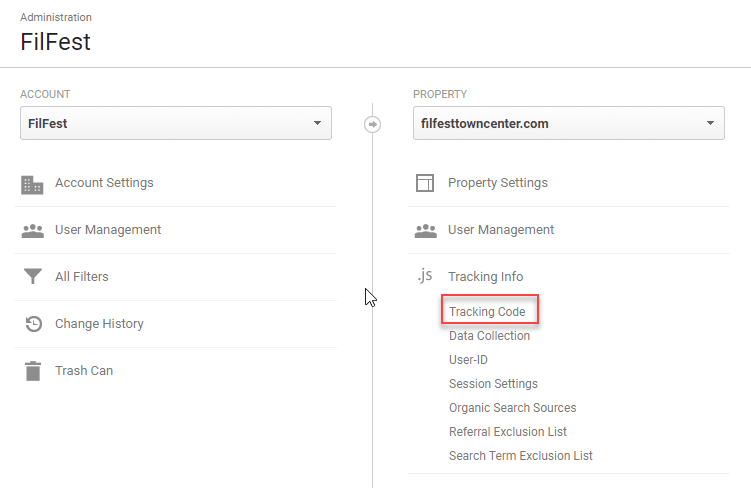
Task: Open Data Collection settings
Action: coord(489,336)
